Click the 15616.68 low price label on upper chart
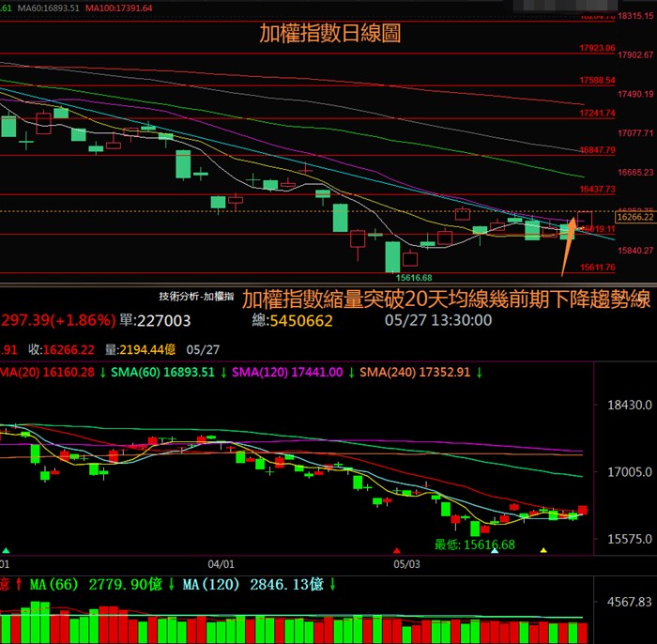The width and height of the screenshot is (657, 644). [413, 278]
